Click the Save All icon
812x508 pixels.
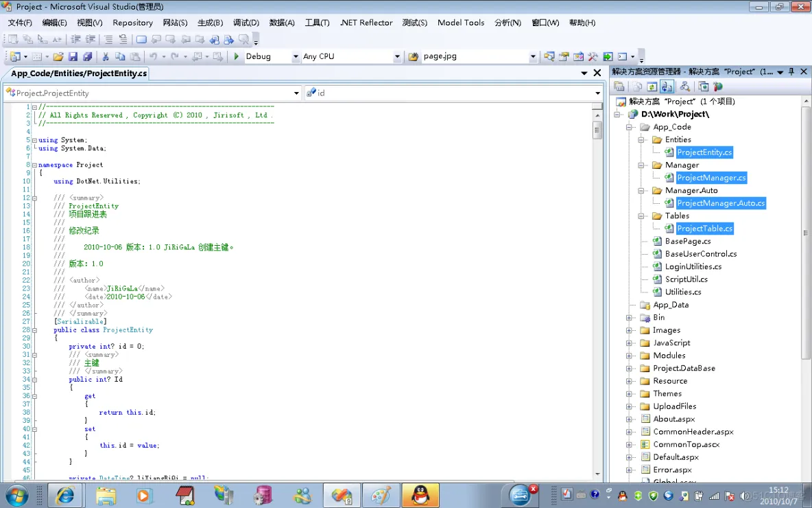click(x=88, y=56)
